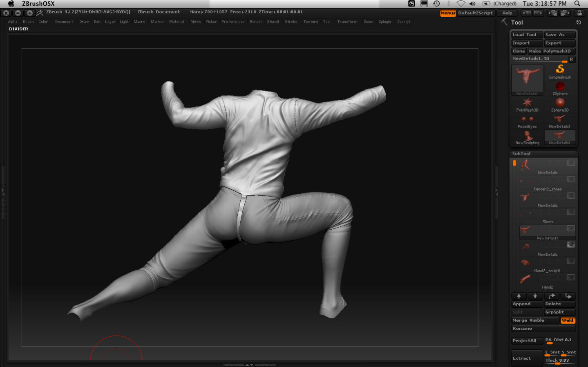
Task: Select highlighted NewDetails1 tool beside NewSculpting
Action: point(560,137)
